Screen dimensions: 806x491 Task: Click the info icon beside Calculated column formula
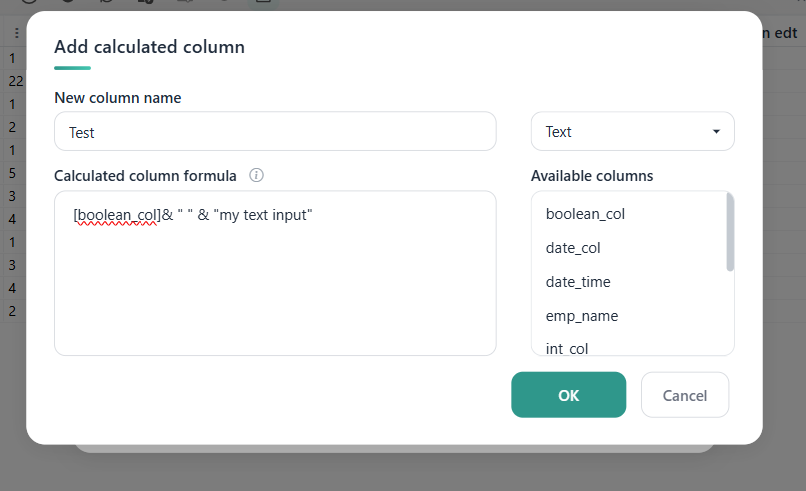coord(256,175)
